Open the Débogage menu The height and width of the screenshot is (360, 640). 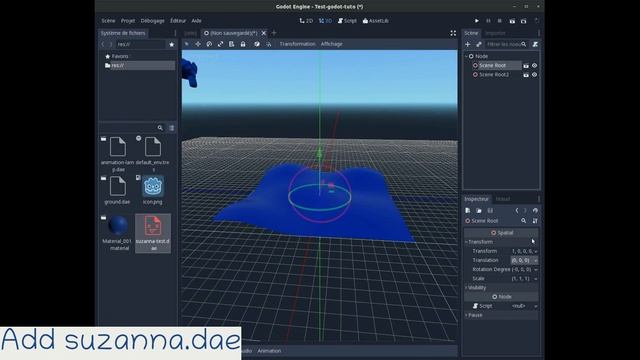153,21
